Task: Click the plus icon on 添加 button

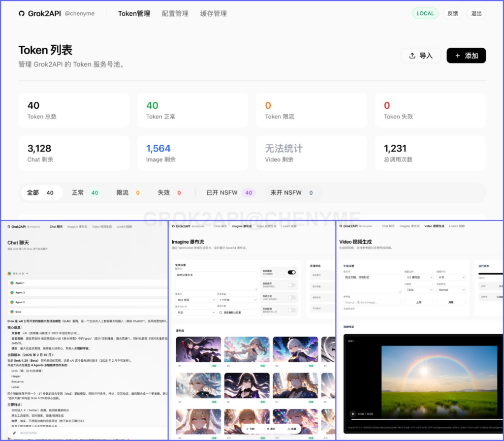Action: pyautogui.click(x=458, y=56)
